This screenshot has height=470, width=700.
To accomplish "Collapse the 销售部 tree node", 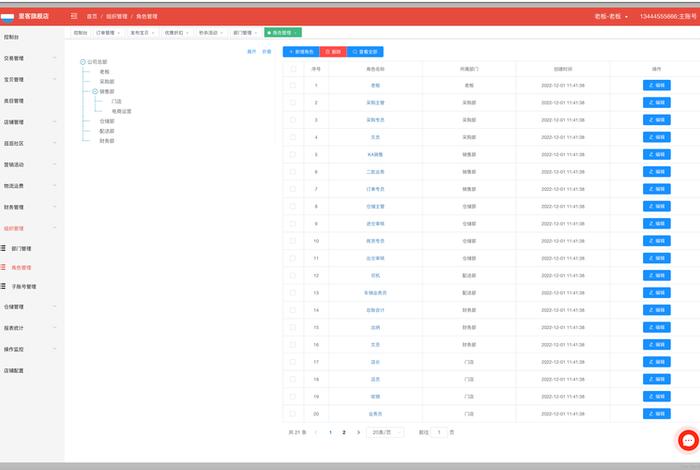I will click(94, 91).
